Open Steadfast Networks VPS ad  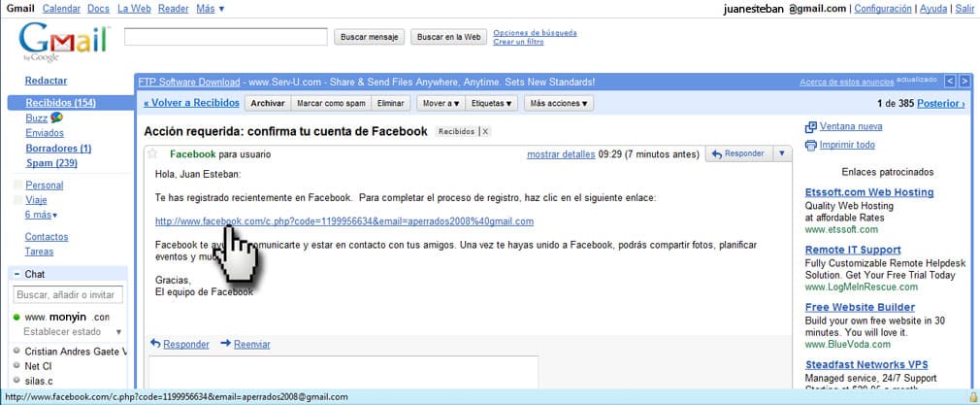866,364
